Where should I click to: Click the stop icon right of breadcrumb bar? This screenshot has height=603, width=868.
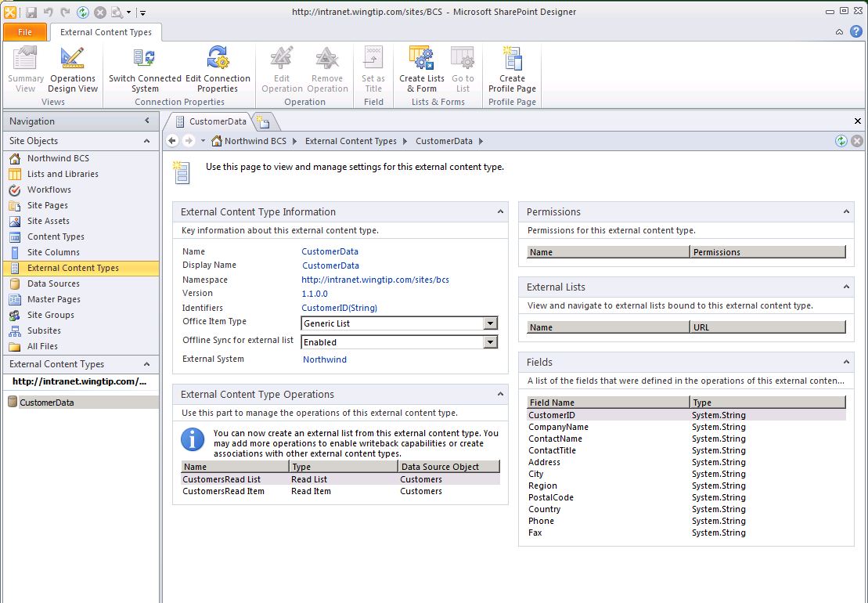(857, 141)
